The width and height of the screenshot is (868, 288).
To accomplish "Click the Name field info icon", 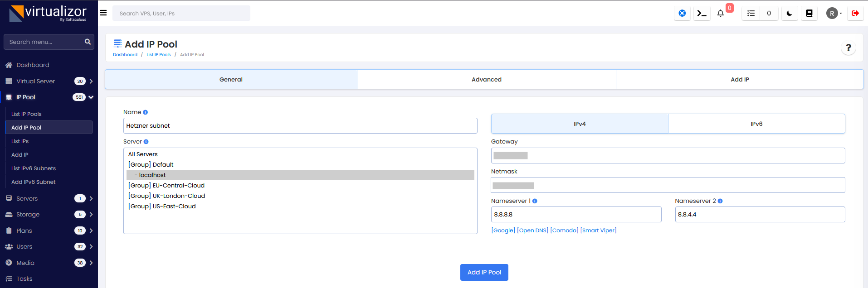I will click(x=145, y=112).
